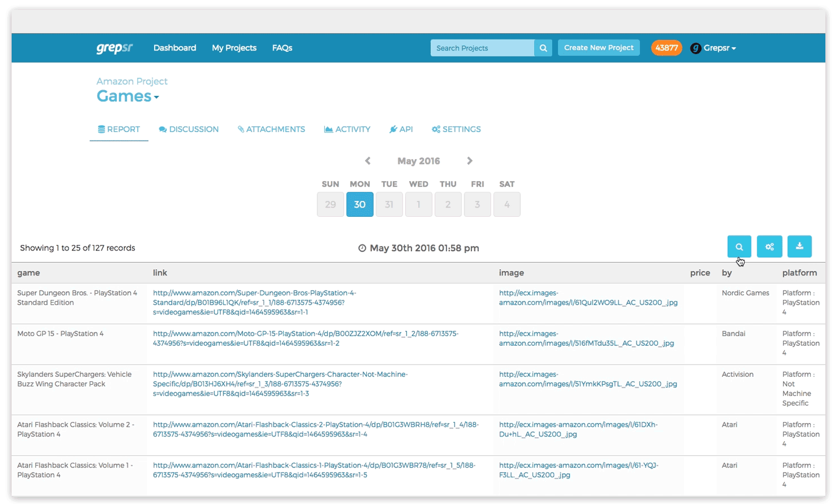Image resolution: width=837 pixels, height=504 pixels.
Task: Switch to the DISCUSSION tab
Action: tap(189, 129)
